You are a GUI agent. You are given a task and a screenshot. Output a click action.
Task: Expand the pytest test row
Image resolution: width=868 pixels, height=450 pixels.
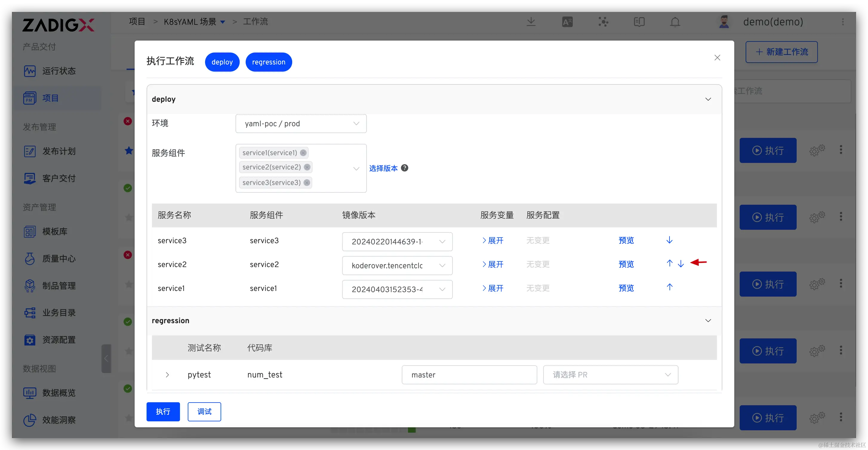[x=167, y=375]
